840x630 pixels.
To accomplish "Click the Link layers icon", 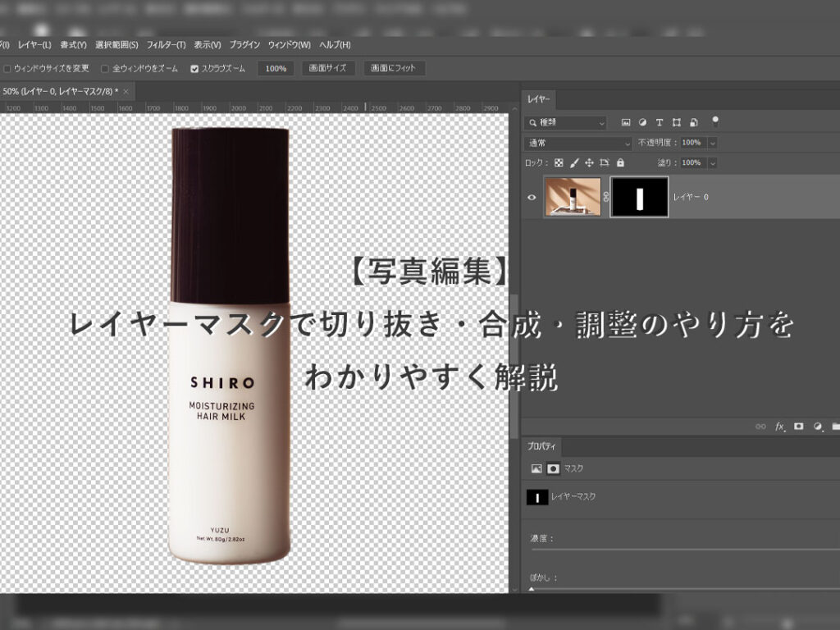I will pos(762,427).
